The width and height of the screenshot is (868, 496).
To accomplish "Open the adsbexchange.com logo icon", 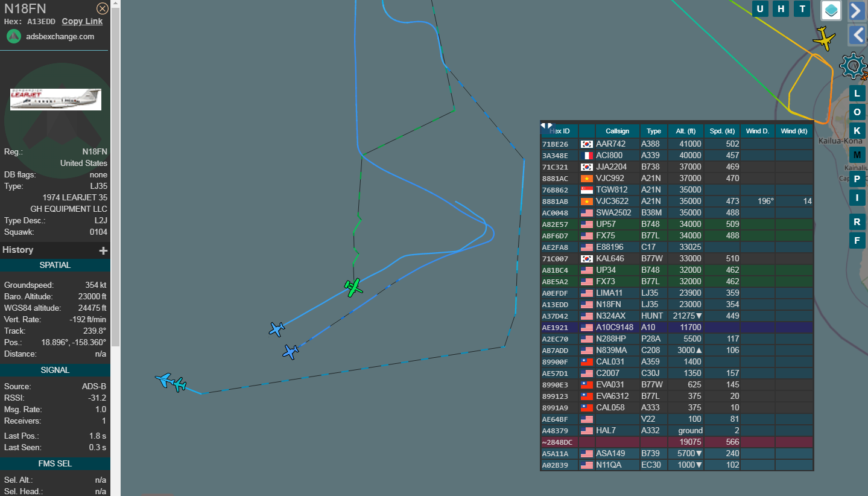I will [14, 36].
